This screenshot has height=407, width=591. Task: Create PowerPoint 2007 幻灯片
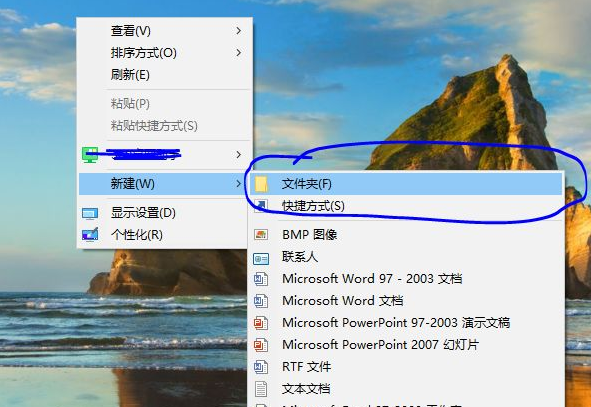pyautogui.click(x=406, y=344)
